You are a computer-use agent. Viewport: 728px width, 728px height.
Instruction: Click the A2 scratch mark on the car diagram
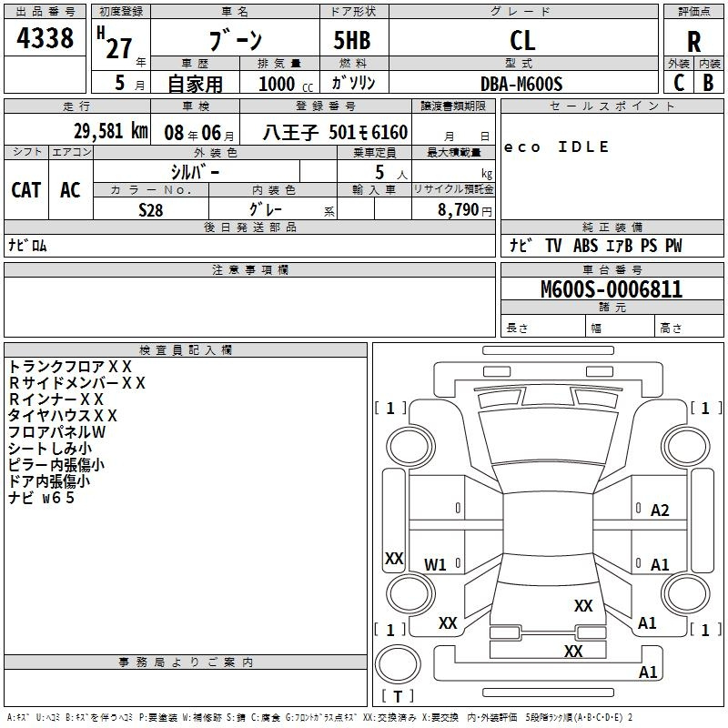[660, 511]
